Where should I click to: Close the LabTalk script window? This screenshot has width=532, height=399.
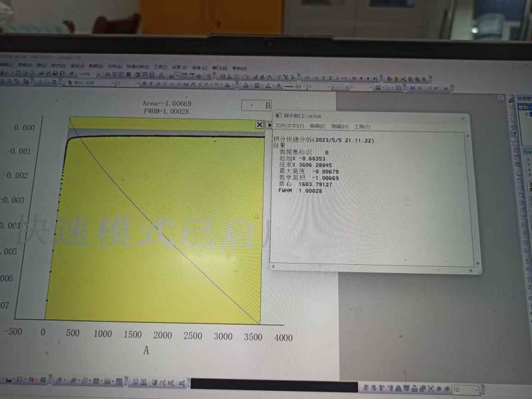click(x=463, y=119)
